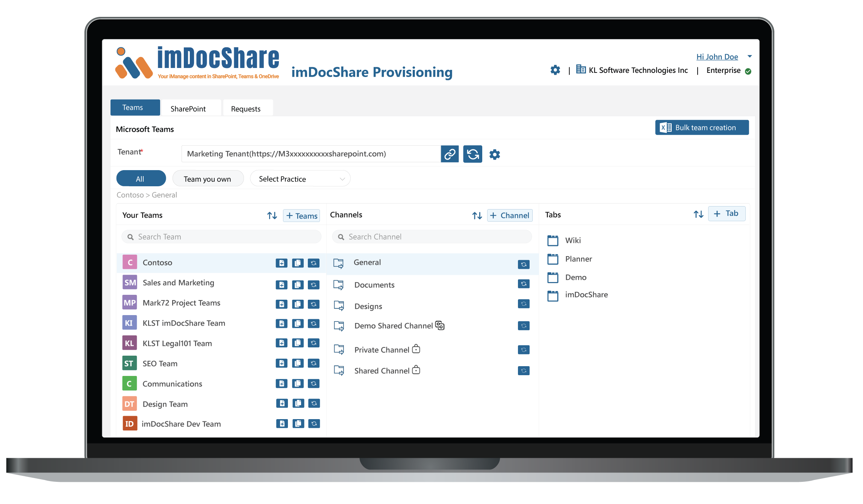Screen dimensions: 863x504
Task: Click add icon for Sales and Marketing
Action: click(282, 285)
